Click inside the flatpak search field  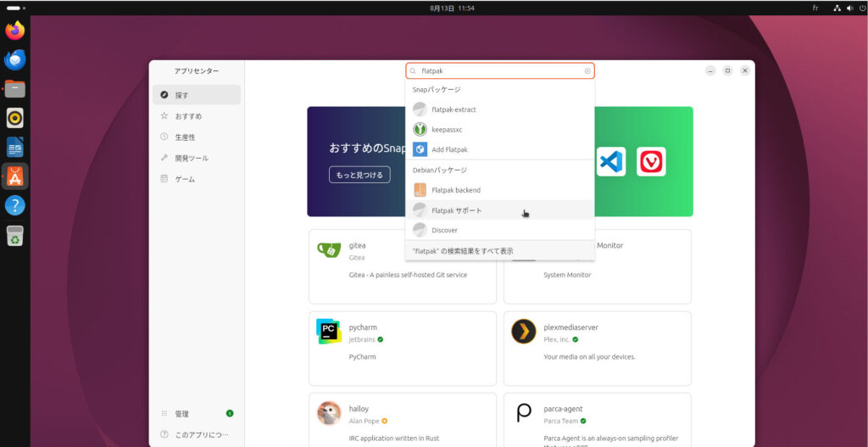[x=500, y=71]
